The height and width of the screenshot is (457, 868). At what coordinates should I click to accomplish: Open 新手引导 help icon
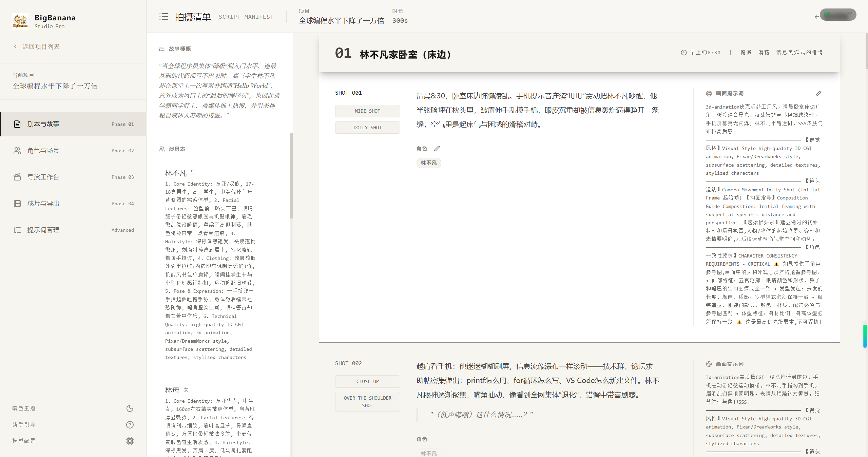click(130, 425)
